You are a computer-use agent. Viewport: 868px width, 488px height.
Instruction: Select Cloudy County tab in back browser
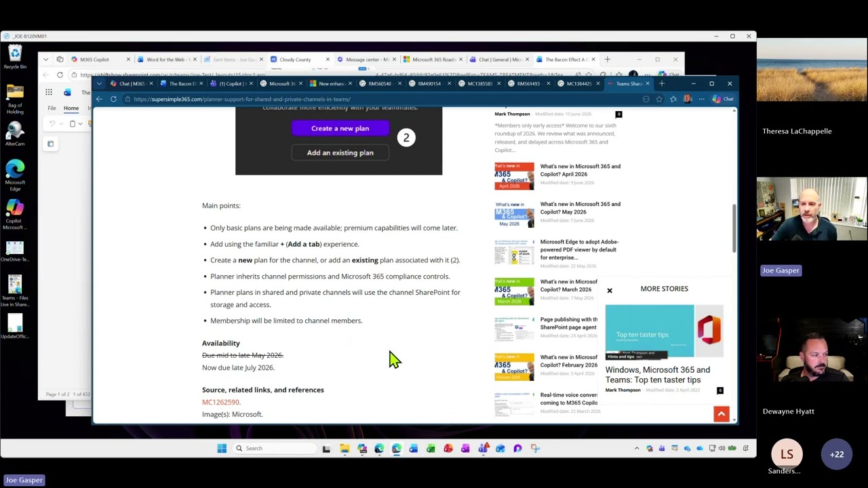(295, 60)
